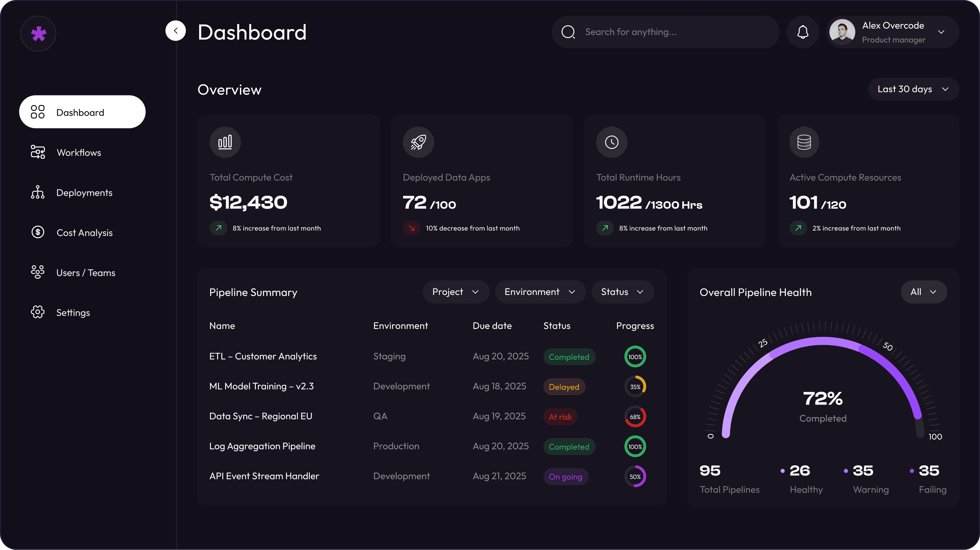Open the Last 30 days date range dropdown

(x=913, y=89)
